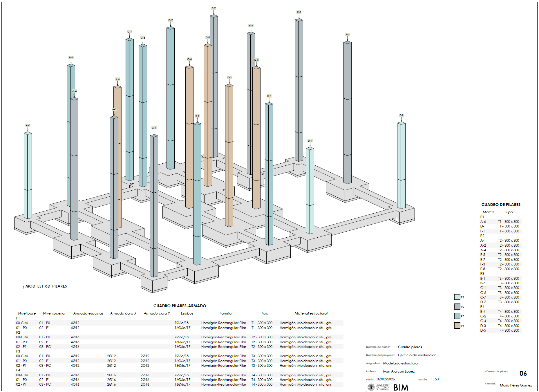Image resolution: width=539 pixels, height=392 pixels.
Task: Click the A-6 tag above the 3D column
Action: (x=28, y=125)
